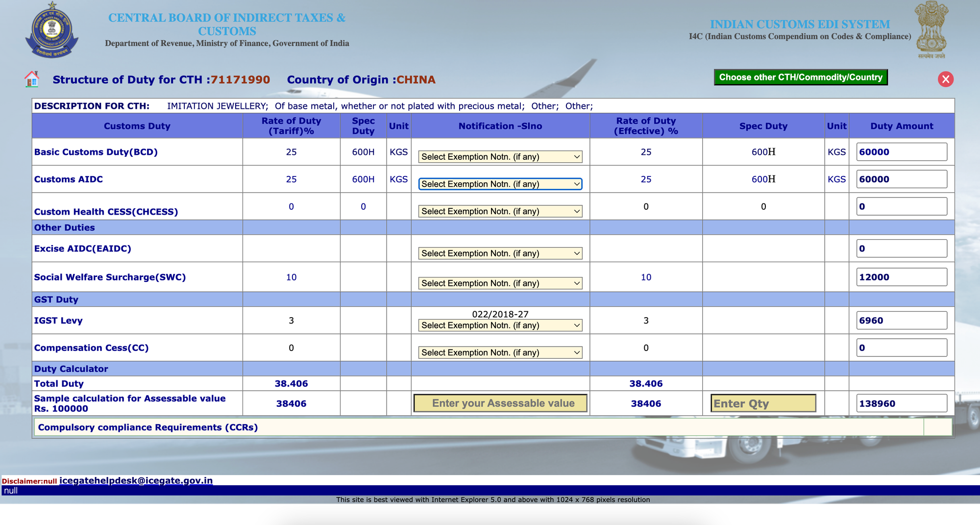Expand Social Welfare Surcharge exemption dropdown
The height and width of the screenshot is (525, 980).
[x=500, y=283]
